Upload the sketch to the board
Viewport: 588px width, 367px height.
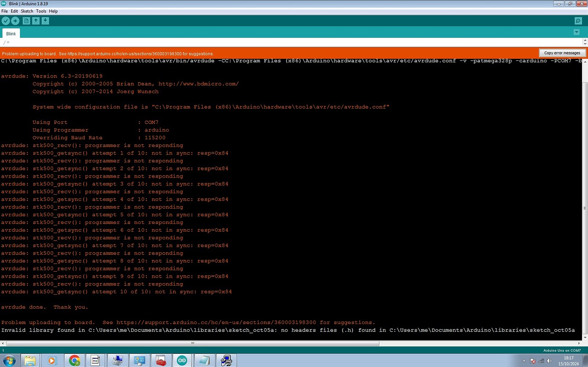(15, 20)
